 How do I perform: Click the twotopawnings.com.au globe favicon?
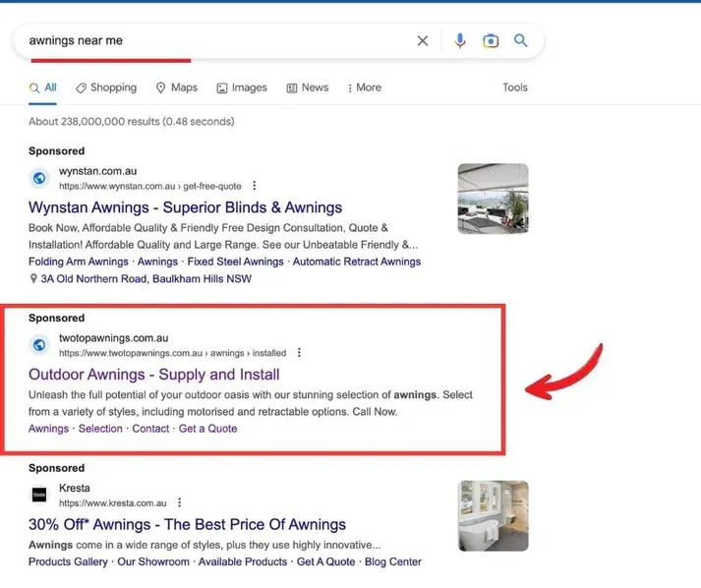click(x=39, y=345)
